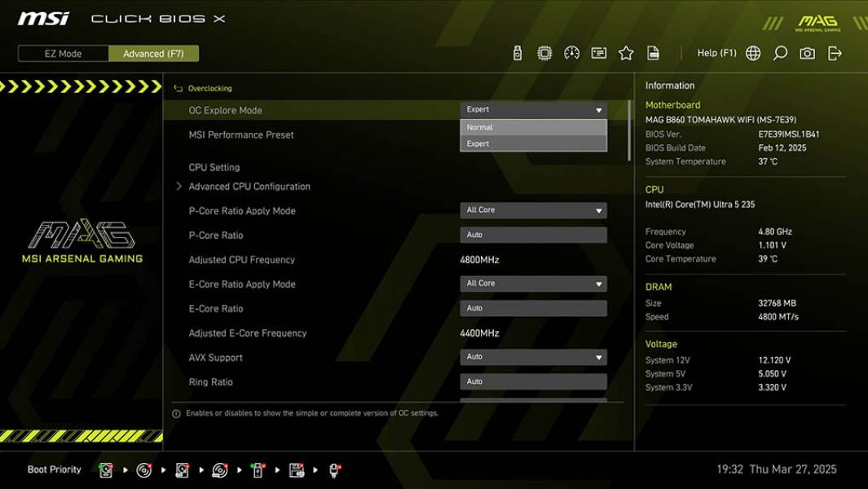The image size is (868, 489).
Task: Open P-Core Ratio Apply Mode dropdown
Action: click(533, 210)
